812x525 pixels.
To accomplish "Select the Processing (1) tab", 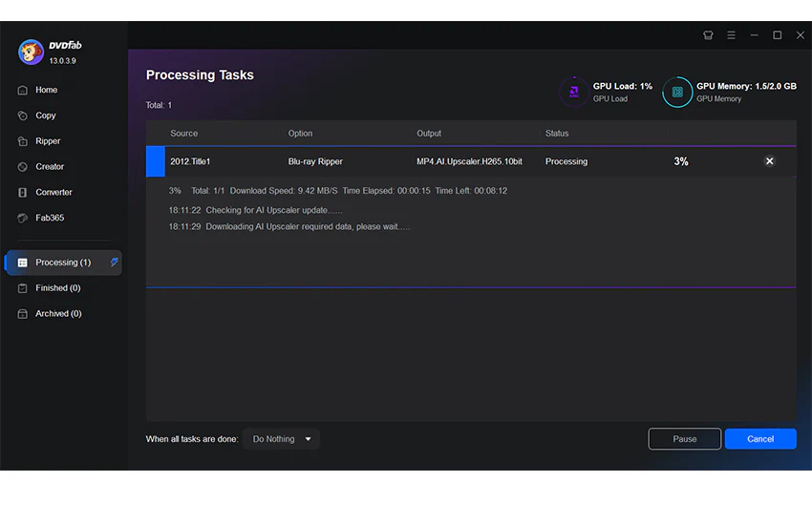I will point(64,262).
